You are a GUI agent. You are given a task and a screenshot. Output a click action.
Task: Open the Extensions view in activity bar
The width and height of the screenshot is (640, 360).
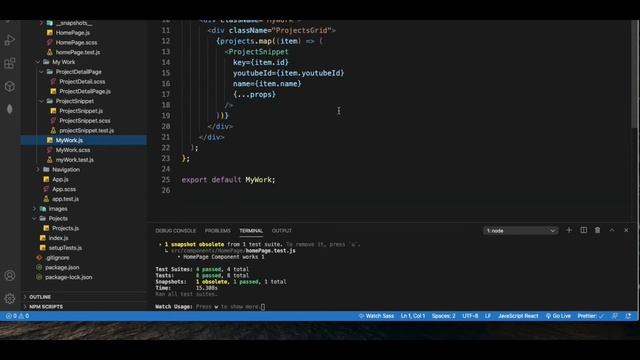coord(10,63)
